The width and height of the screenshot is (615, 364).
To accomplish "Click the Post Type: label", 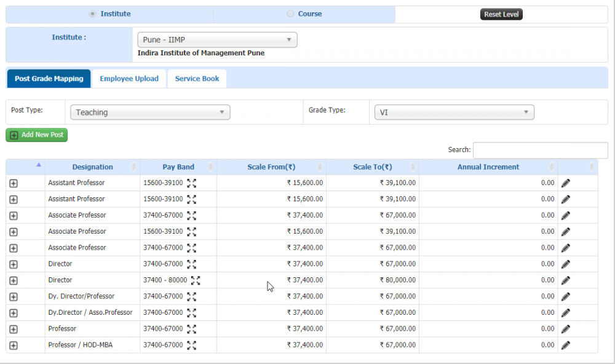I will (x=26, y=110).
